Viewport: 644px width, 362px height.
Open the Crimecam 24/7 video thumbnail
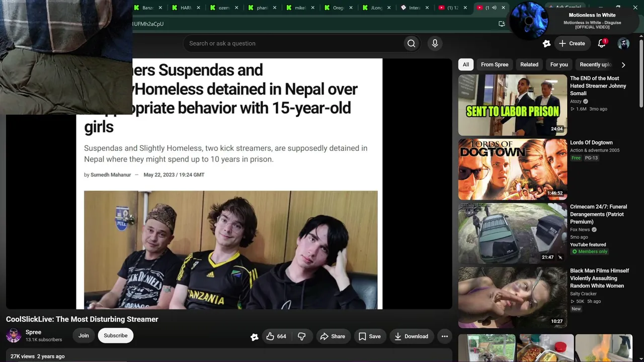[x=512, y=233]
